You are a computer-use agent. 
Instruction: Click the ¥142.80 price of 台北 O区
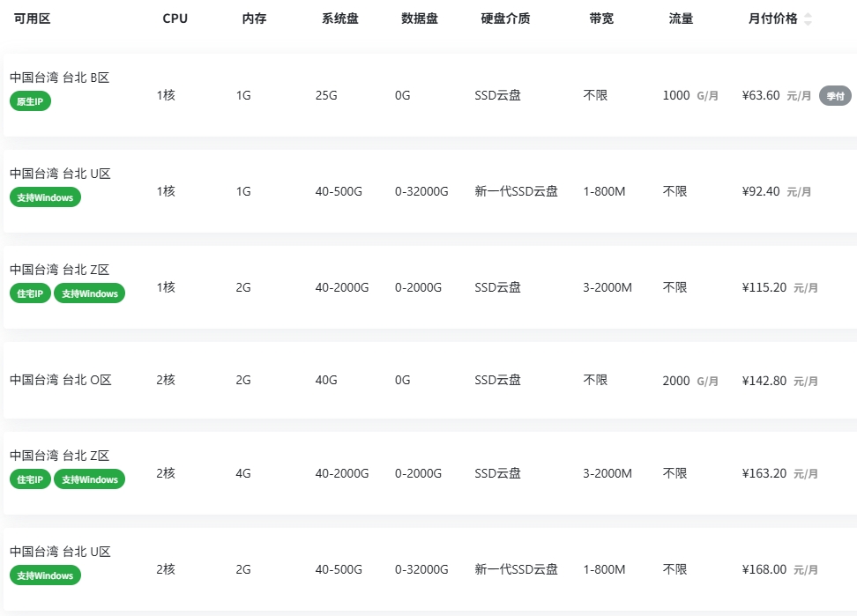coord(764,381)
